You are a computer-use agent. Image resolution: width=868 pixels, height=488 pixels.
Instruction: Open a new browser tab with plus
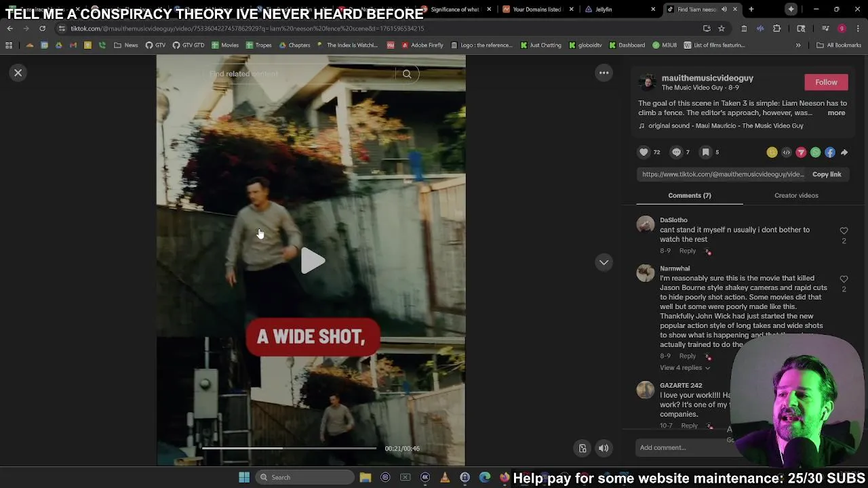[x=751, y=9]
